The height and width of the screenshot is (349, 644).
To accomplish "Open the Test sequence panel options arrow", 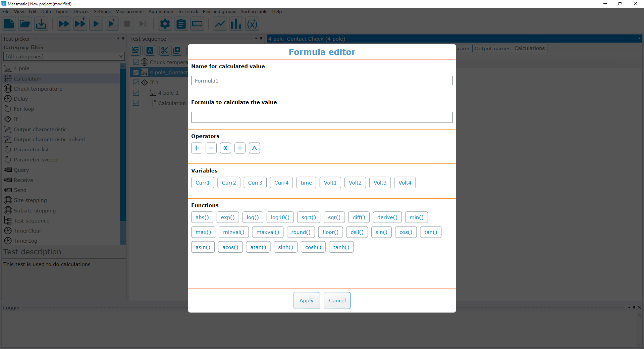I will coord(256,39).
